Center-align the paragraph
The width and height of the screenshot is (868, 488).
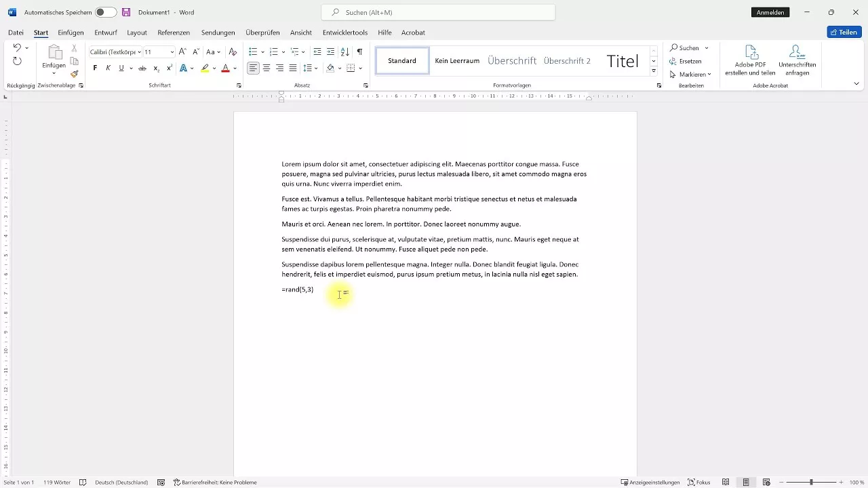266,68
